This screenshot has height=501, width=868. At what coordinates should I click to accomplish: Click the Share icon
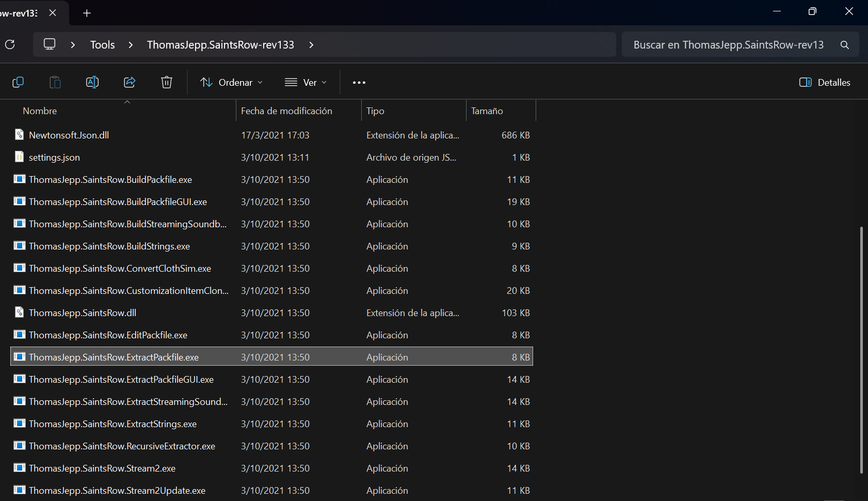point(130,82)
